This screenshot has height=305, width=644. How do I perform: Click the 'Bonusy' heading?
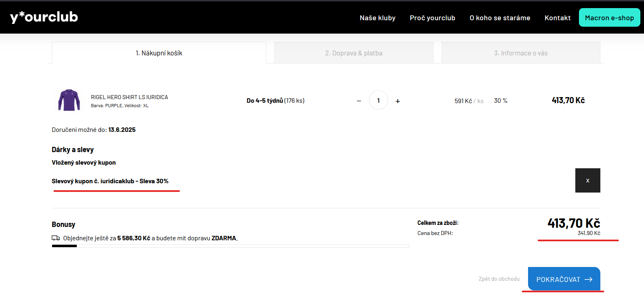pyautogui.click(x=63, y=225)
